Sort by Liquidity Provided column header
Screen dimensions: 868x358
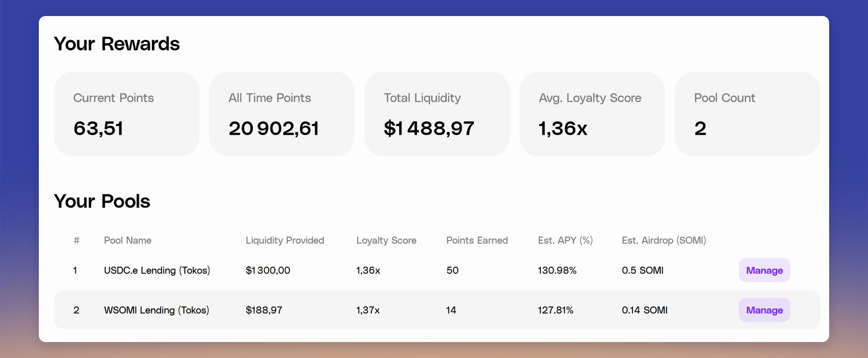[x=285, y=240]
